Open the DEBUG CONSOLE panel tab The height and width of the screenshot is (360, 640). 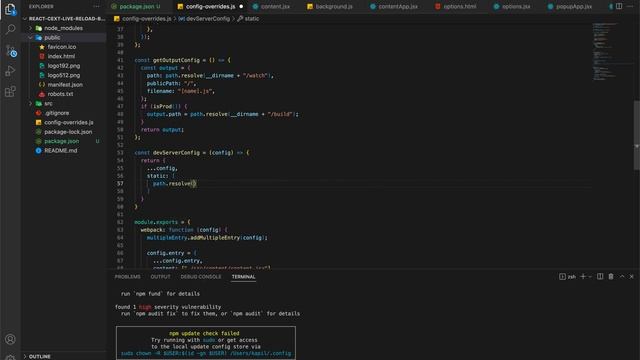tap(201, 277)
